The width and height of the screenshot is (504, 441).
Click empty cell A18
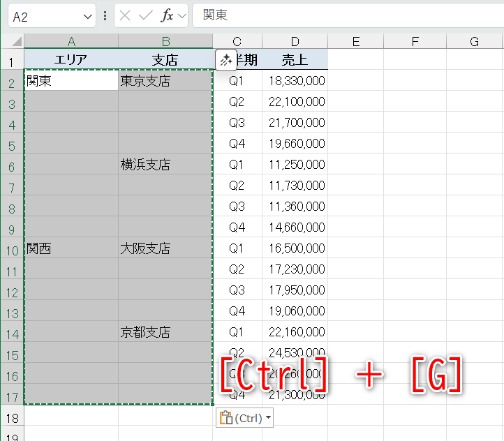(71, 415)
